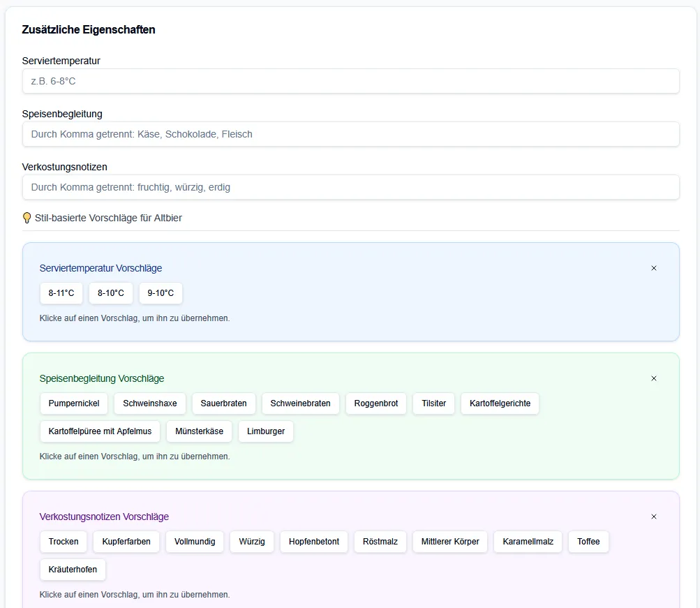This screenshot has height=608, width=700.
Task: Add Sauerbraten to food pairings
Action: [223, 403]
